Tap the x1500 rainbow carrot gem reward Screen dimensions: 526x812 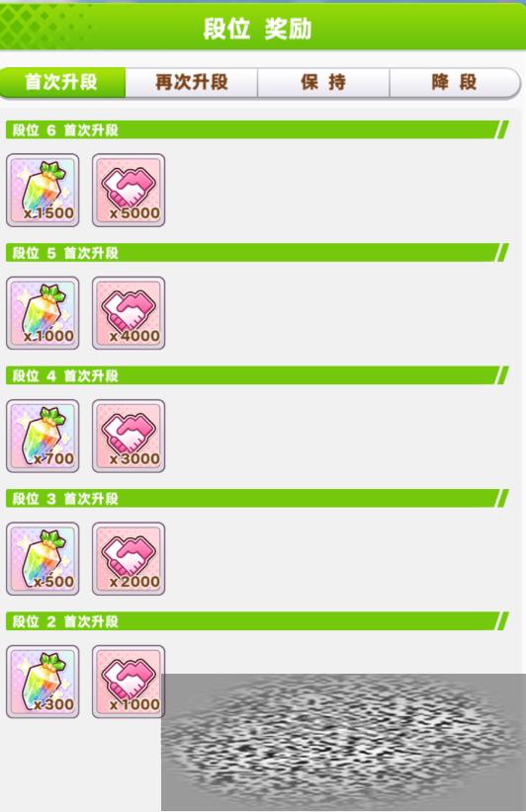(43, 190)
